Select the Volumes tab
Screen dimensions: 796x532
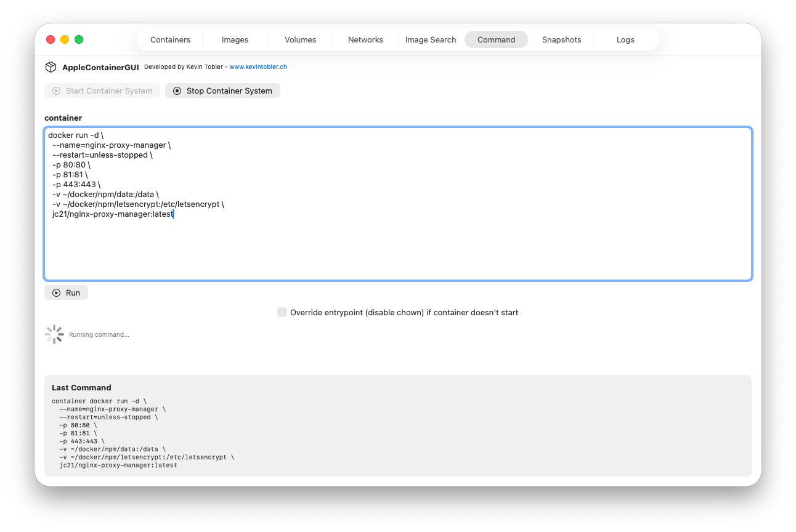[x=299, y=39]
